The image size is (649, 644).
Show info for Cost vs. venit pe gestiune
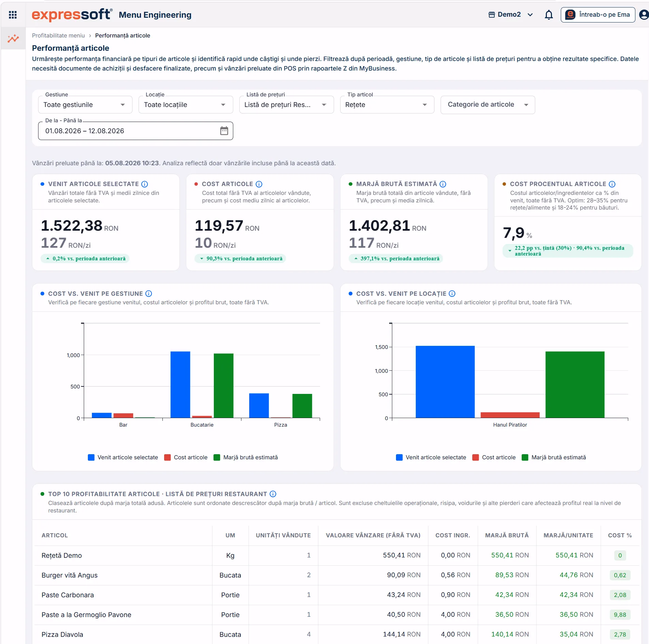[149, 294]
